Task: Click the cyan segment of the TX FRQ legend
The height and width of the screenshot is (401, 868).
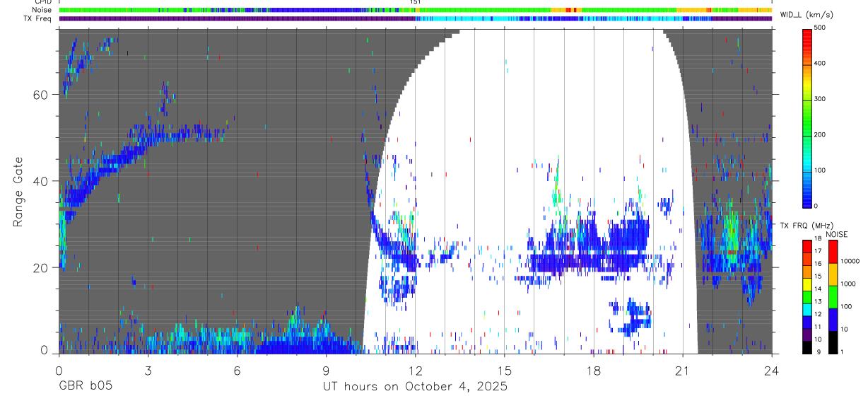Action: pos(807,310)
